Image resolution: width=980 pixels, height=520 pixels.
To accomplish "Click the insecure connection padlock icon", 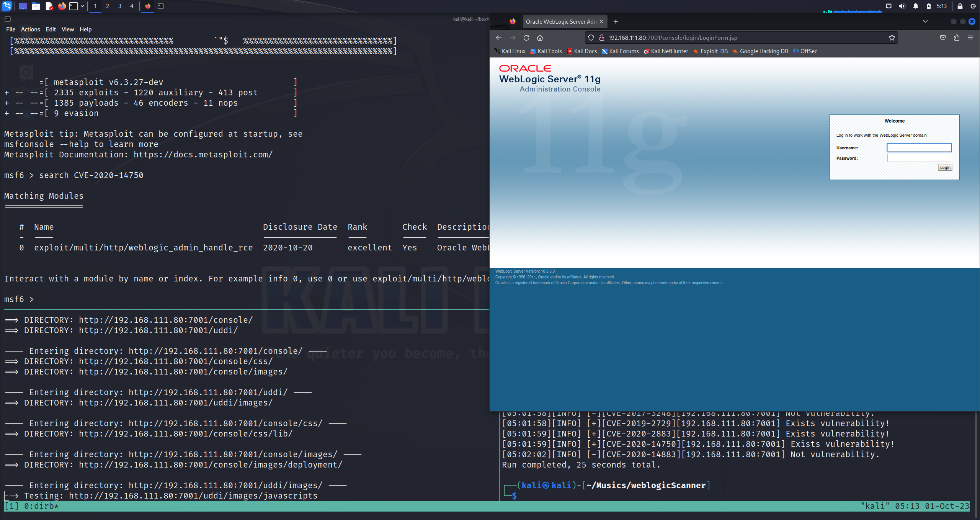I will [601, 38].
